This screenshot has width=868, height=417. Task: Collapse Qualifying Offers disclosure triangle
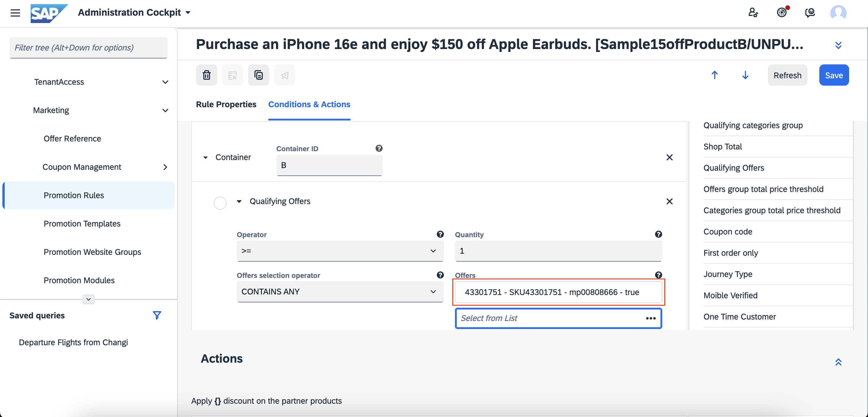pos(239,201)
